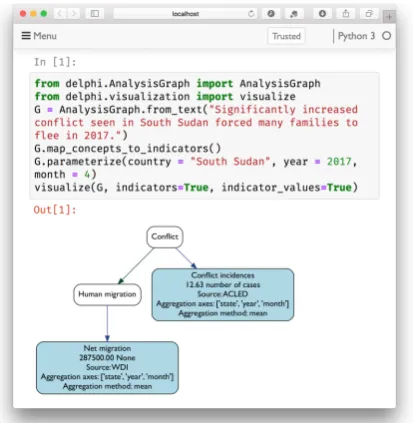The image size is (413, 423).
Task: Show all tabs with the overview icon
Action: [x=369, y=14]
